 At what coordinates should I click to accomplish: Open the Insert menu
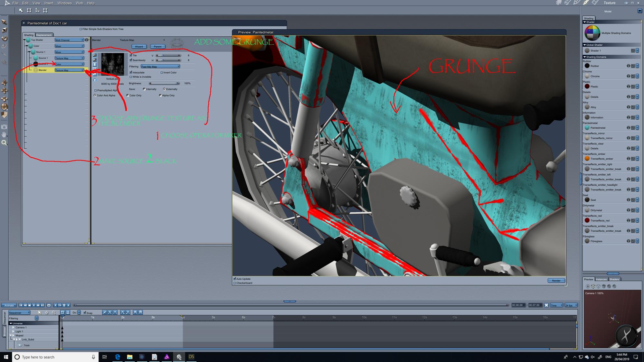[49, 3]
